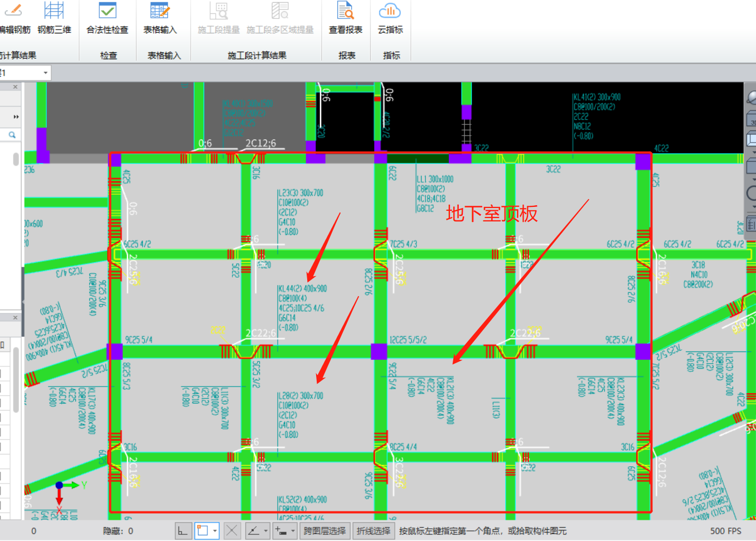The image size is (756, 541).
Task: Click the search magnifier in left panel
Action: (x=12, y=134)
